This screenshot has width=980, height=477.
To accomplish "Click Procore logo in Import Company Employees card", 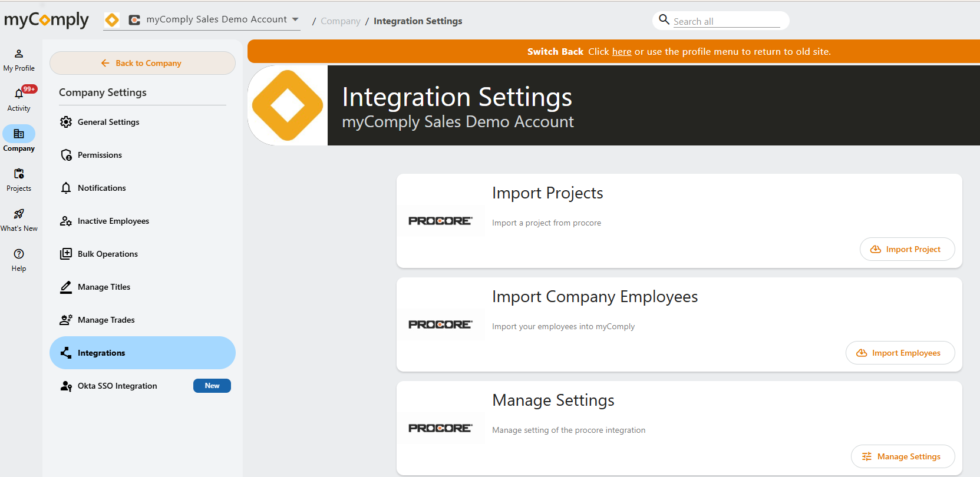I will tap(440, 324).
